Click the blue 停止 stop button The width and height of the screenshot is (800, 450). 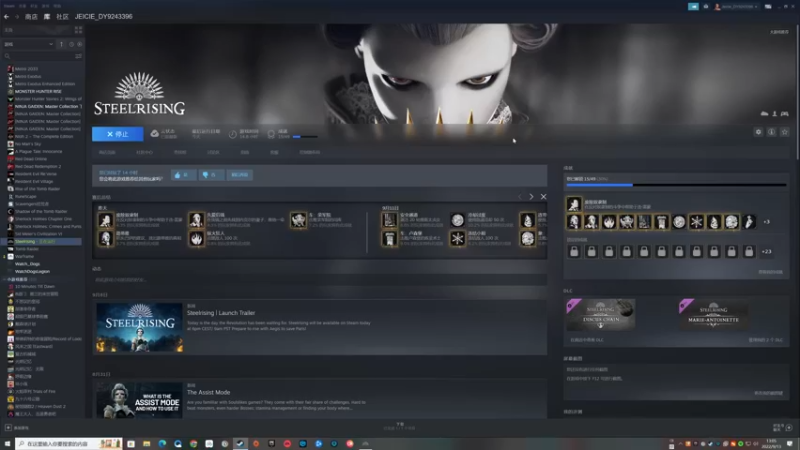[118, 134]
